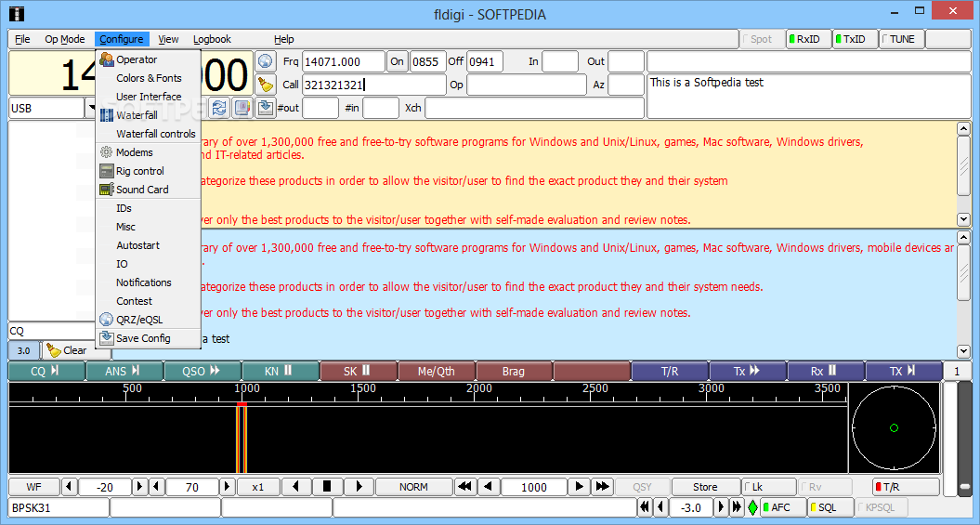Click the waterfall scroll left triangle
This screenshot has width=980, height=525.
pos(297,487)
